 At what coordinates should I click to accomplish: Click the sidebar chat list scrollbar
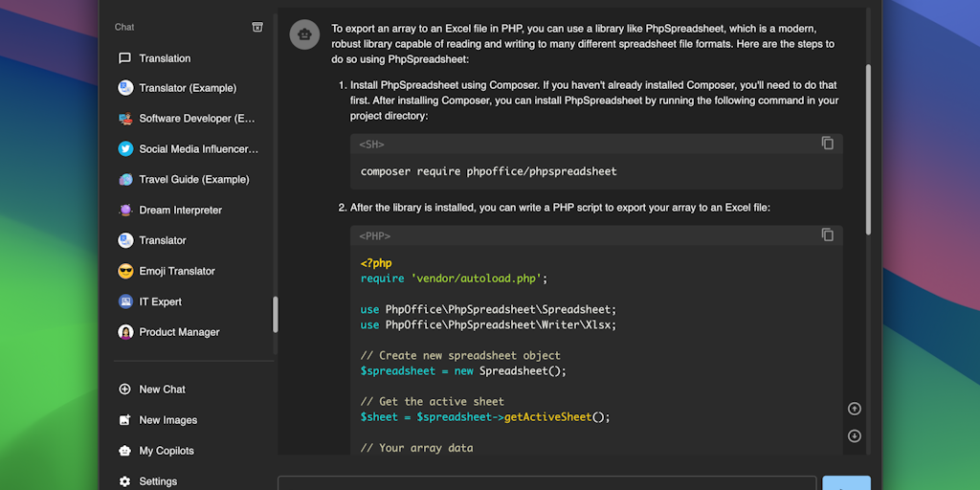[x=276, y=314]
